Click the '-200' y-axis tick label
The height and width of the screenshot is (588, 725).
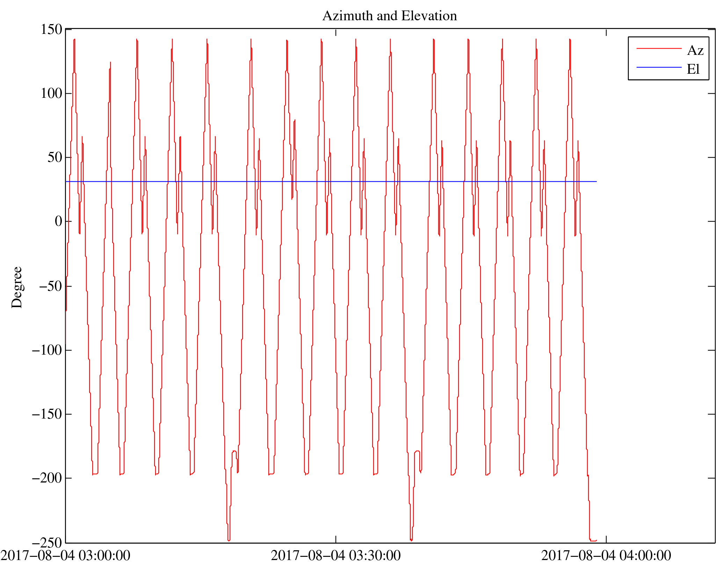(x=47, y=478)
